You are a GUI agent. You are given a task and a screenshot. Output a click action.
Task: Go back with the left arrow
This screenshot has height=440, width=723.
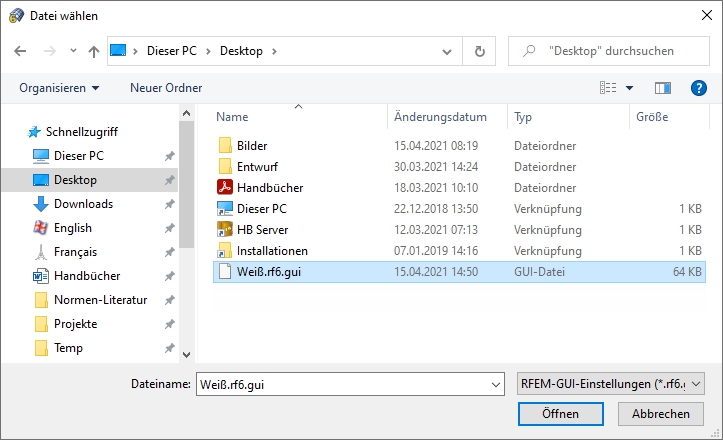click(x=20, y=51)
